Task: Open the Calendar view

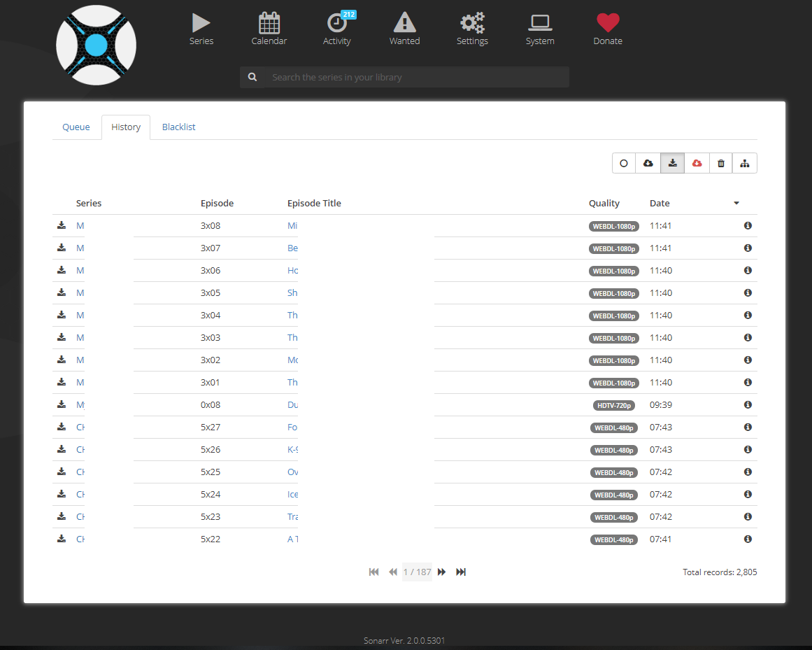Action: (x=269, y=29)
